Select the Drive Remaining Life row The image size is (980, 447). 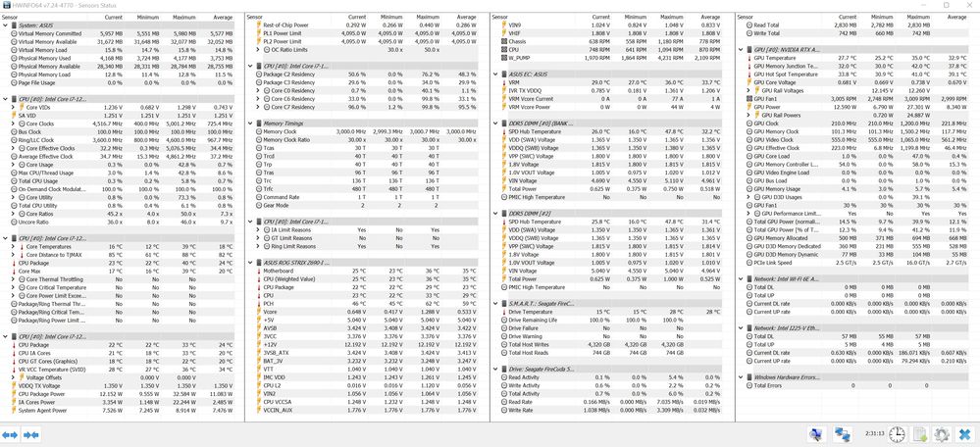pyautogui.click(x=608, y=320)
